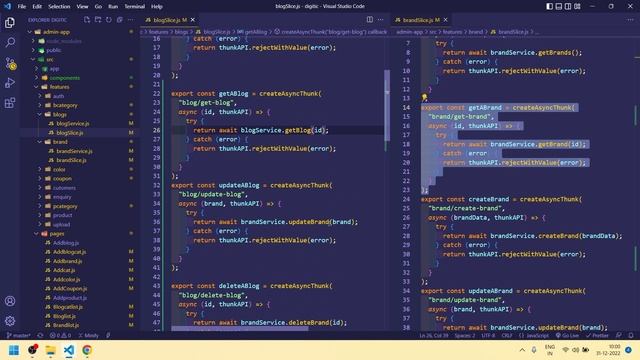640x360 pixels.
Task: Click the New File icon in Explorer
Action: [87, 20]
